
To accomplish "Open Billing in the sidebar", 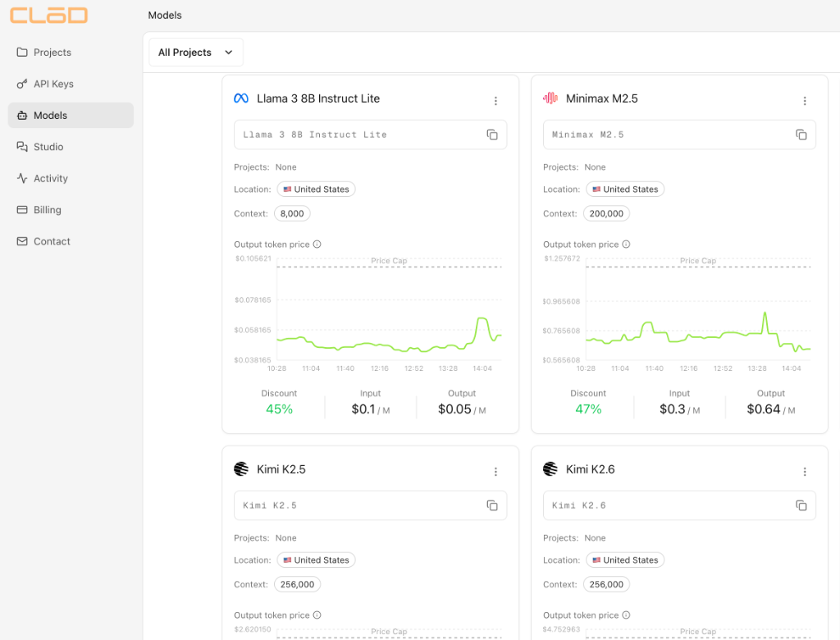I will 71,209.
